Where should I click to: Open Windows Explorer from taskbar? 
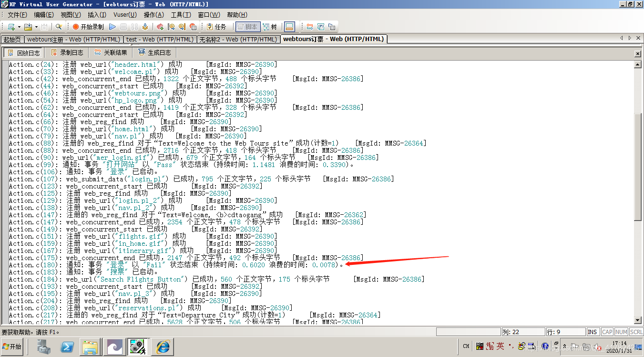click(90, 346)
